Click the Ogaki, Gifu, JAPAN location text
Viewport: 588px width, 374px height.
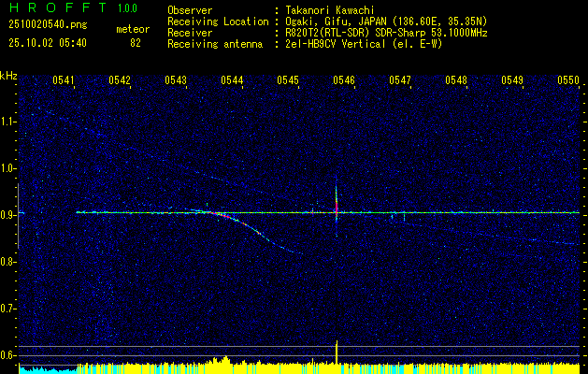pos(386,22)
